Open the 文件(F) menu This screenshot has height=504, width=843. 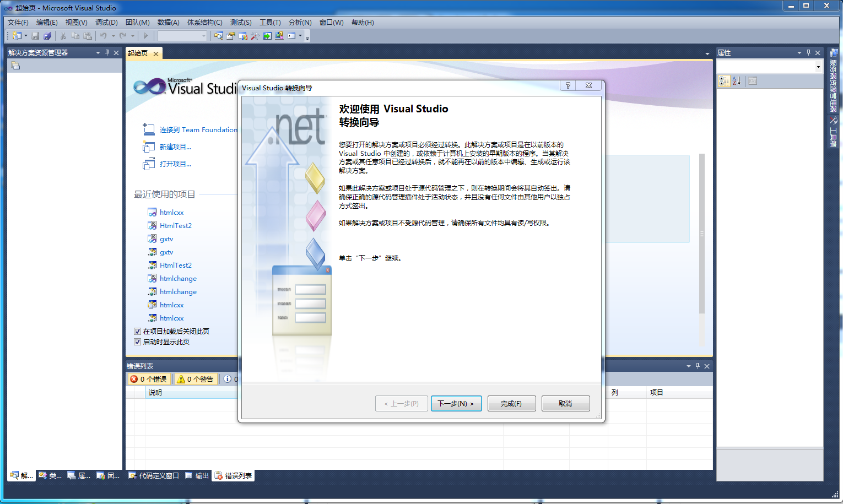[18, 22]
